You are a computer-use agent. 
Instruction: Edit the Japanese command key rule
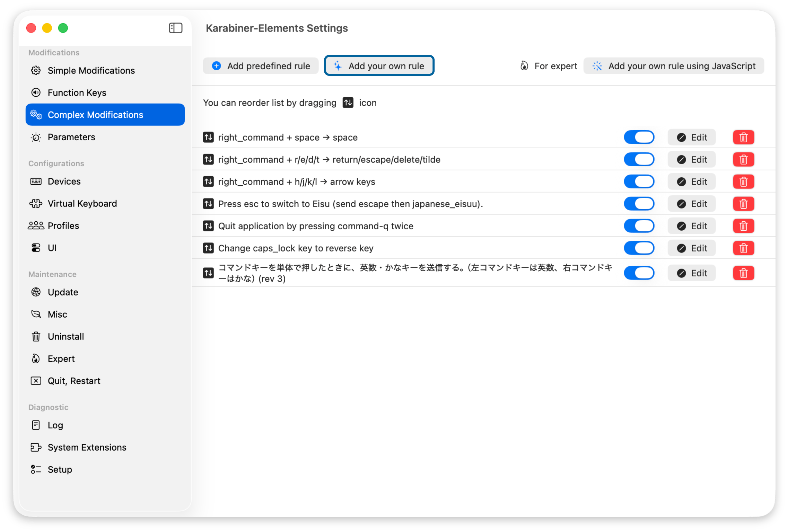(692, 273)
